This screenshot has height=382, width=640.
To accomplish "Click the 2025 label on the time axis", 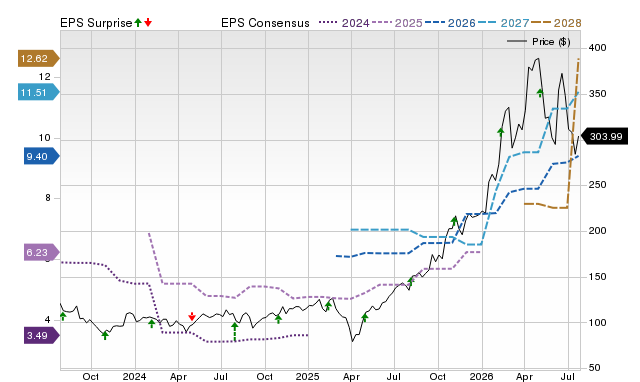I will [307, 376].
